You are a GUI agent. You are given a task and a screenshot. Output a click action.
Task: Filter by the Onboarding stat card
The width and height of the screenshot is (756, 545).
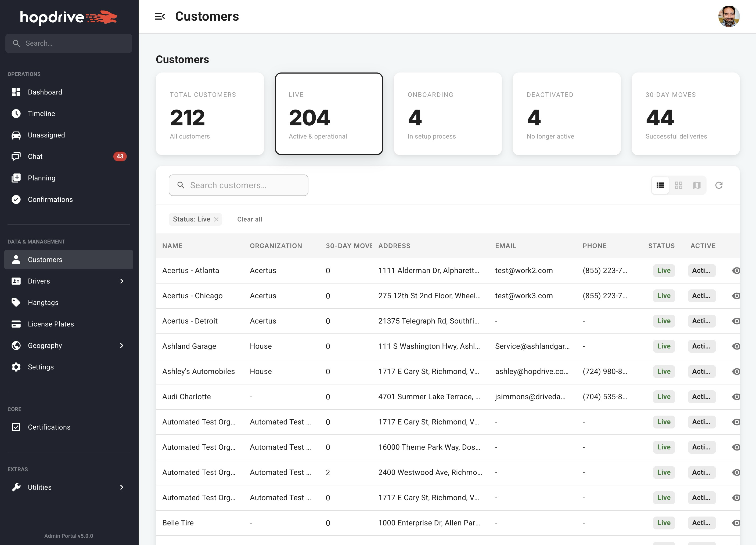point(447,114)
